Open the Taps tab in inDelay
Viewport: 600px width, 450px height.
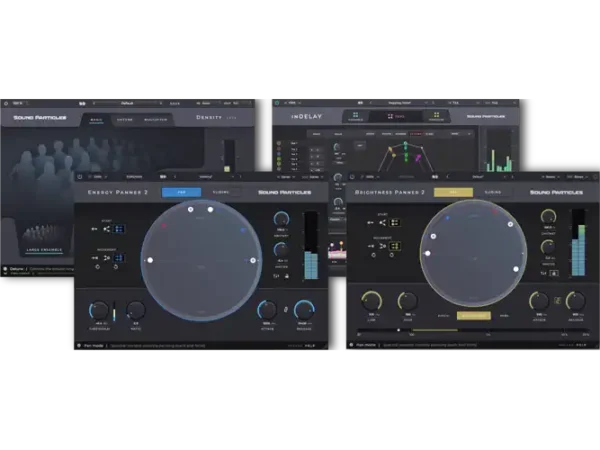tap(396, 116)
